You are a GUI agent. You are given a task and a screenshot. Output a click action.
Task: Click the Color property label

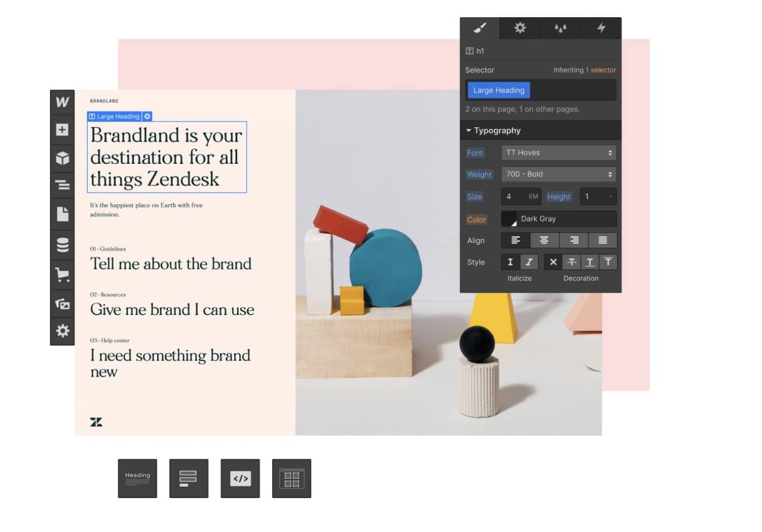pyautogui.click(x=477, y=219)
